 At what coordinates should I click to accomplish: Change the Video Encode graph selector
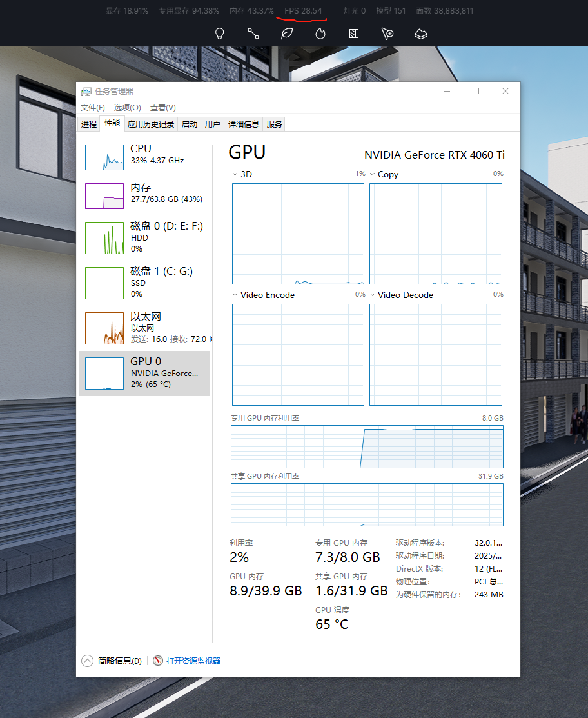point(235,295)
